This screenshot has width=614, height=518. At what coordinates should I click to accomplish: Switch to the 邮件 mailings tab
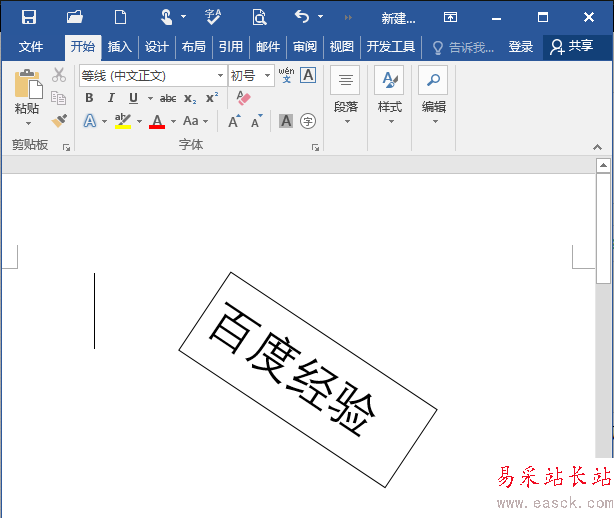(268, 47)
